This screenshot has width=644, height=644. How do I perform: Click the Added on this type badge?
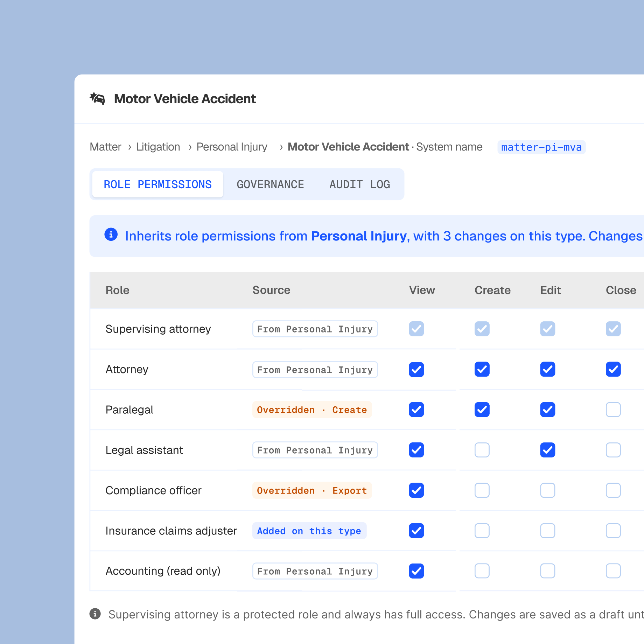[309, 531]
